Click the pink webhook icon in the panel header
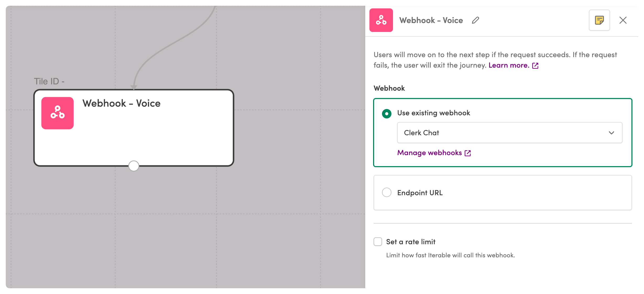Viewport: 644px width, 294px height. click(x=381, y=20)
